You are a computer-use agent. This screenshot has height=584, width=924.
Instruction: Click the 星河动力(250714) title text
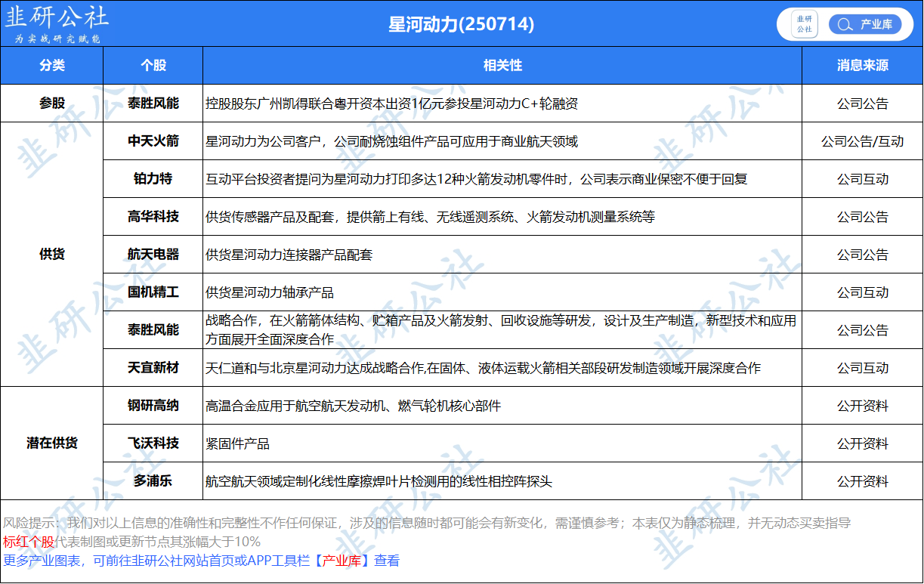(461, 24)
